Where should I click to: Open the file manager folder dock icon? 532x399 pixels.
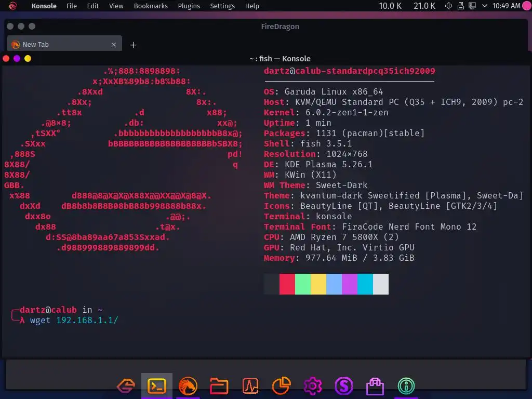219,386
